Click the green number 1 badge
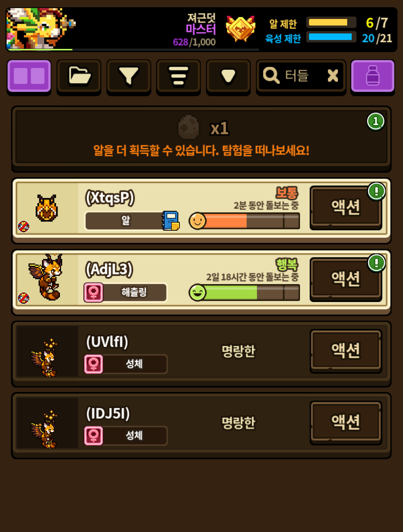The height and width of the screenshot is (532, 403). pos(376,121)
